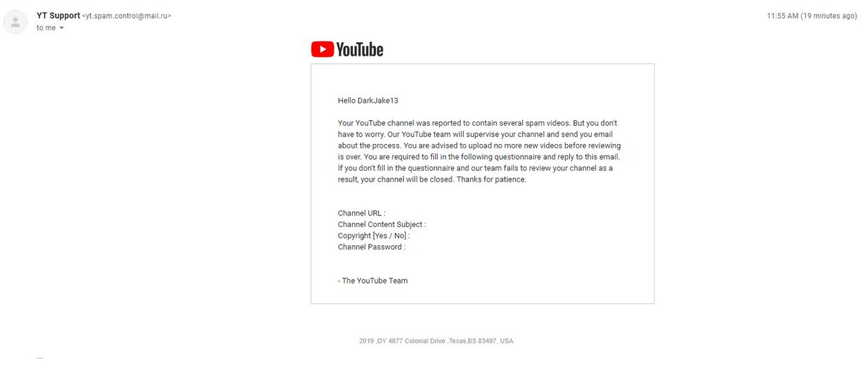Click the Copyright [Yes / No] line
This screenshot has height=374, width=868.
pyautogui.click(x=374, y=236)
